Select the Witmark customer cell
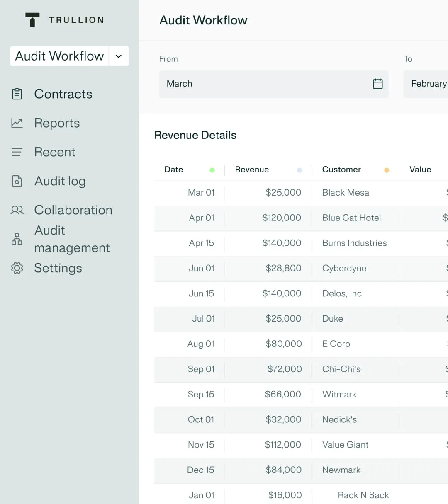Viewport: 448px width, 504px height. point(339,395)
